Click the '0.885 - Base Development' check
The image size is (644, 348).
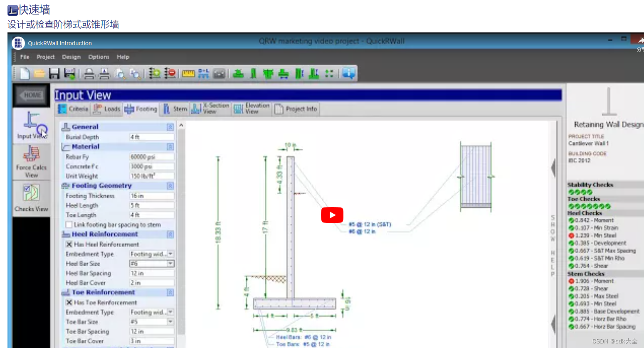604,311
